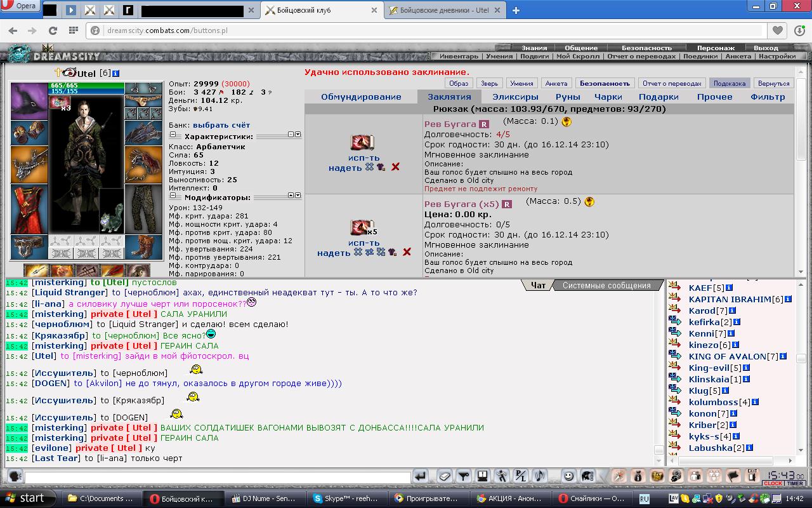Toggle the P/L chat translit icon
Image resolution: width=812 pixels, height=508 pixels.
coord(520,476)
